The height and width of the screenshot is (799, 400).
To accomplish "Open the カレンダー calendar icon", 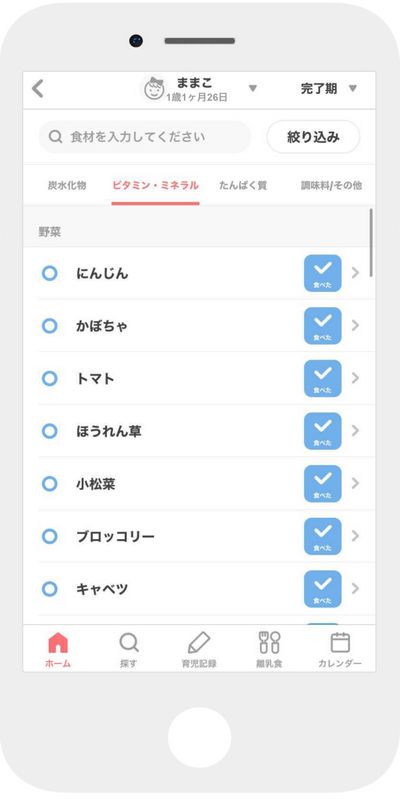I will (x=340, y=643).
